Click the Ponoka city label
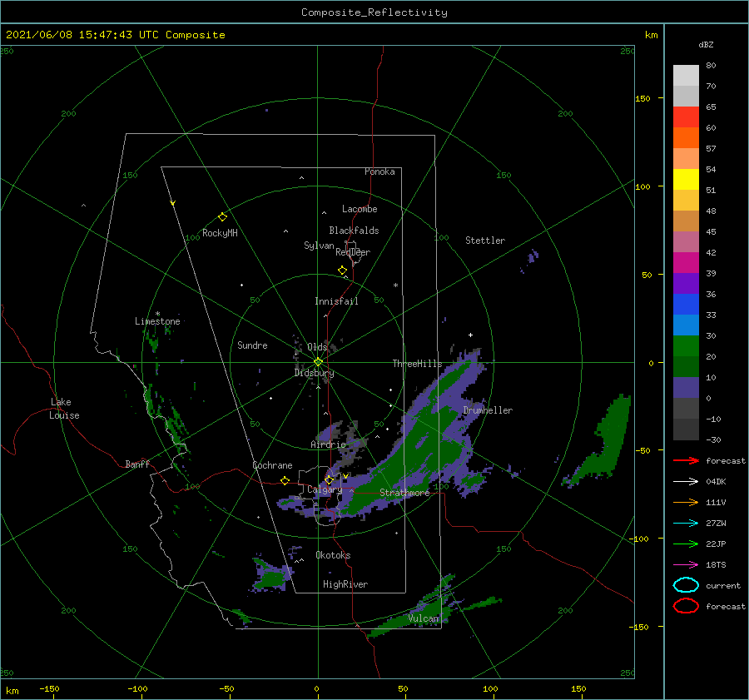Image resolution: width=749 pixels, height=700 pixels. click(379, 171)
